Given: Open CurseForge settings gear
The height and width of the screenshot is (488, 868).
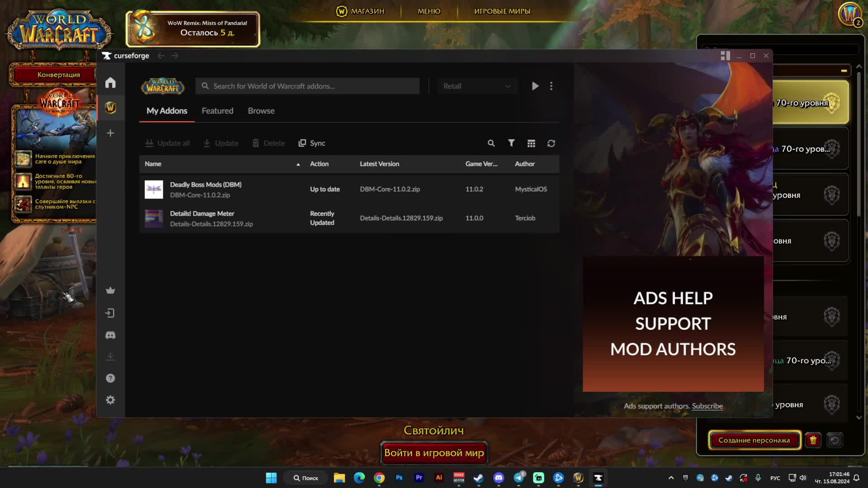Looking at the screenshot, I should point(110,400).
